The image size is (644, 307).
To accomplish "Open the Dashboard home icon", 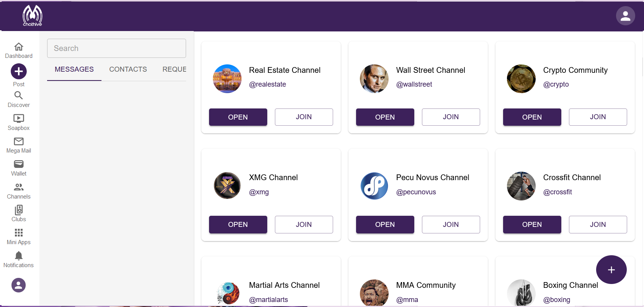I will [18, 47].
